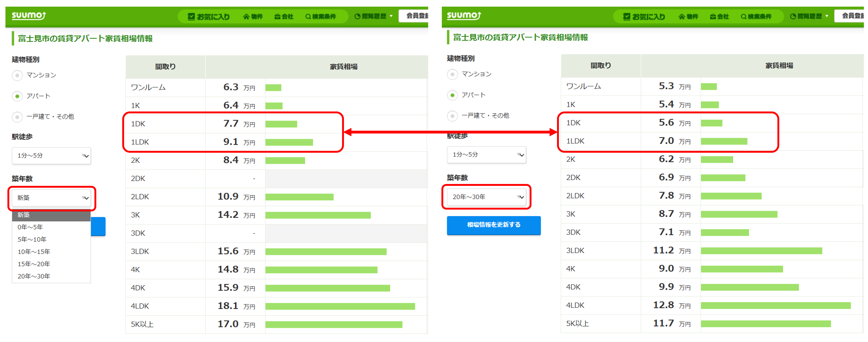Click the 3K 14.2 万円 value in the left table
This screenshot has width=868, height=342.
coord(236,215)
